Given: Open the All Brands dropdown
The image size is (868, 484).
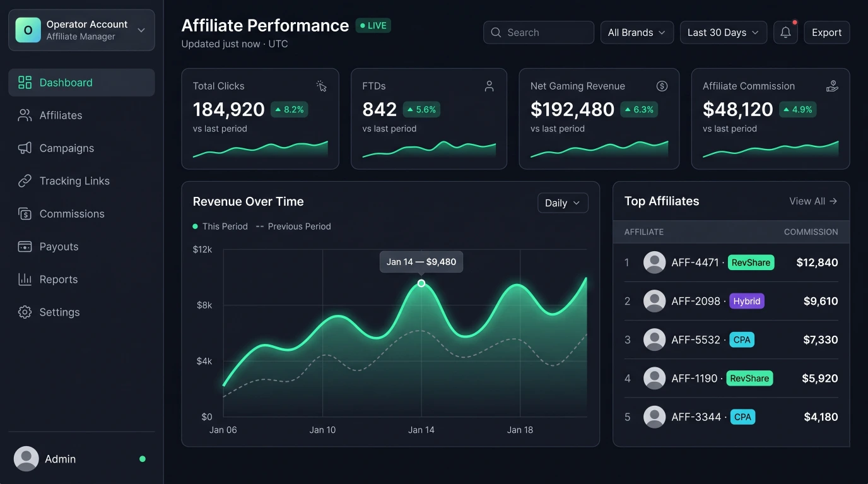Looking at the screenshot, I should pyautogui.click(x=636, y=33).
